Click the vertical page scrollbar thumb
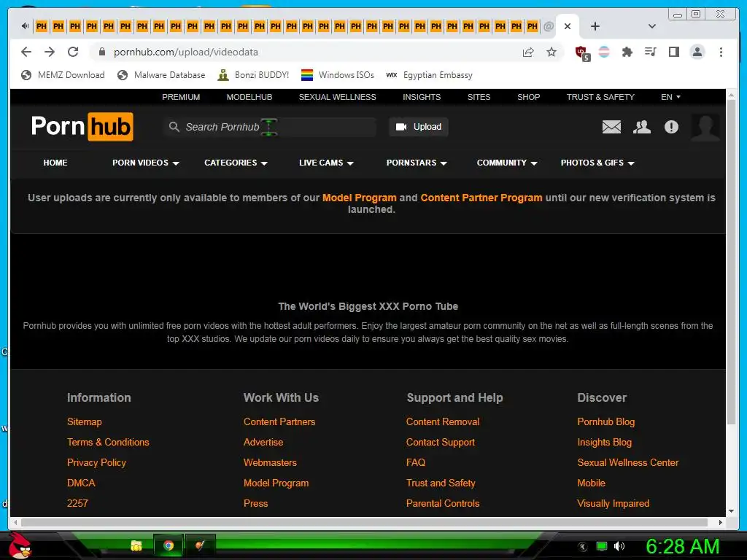 click(x=731, y=262)
